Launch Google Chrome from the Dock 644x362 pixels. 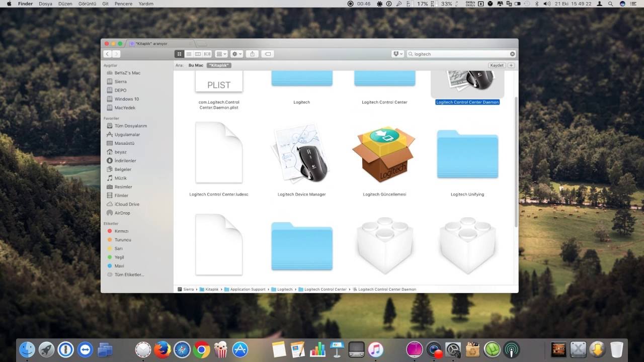click(x=202, y=349)
